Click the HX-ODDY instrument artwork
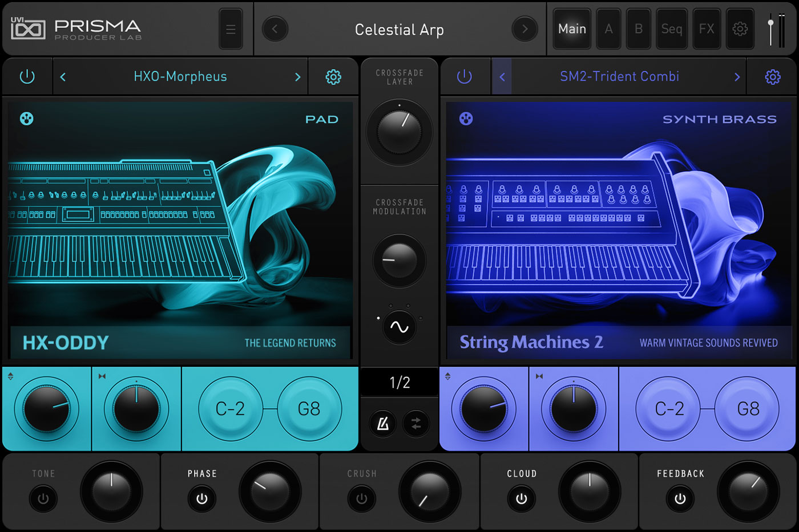Viewport: 799px width, 532px height. (180, 230)
